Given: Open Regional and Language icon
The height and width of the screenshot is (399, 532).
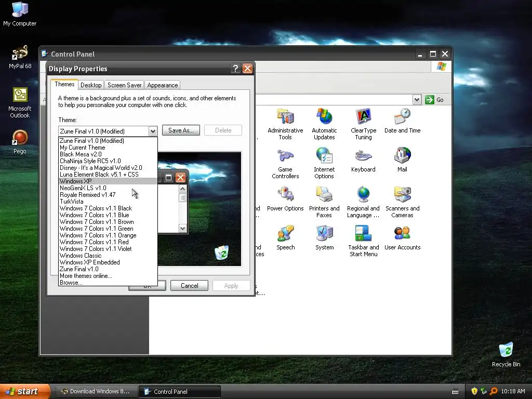Looking at the screenshot, I should 363,202.
